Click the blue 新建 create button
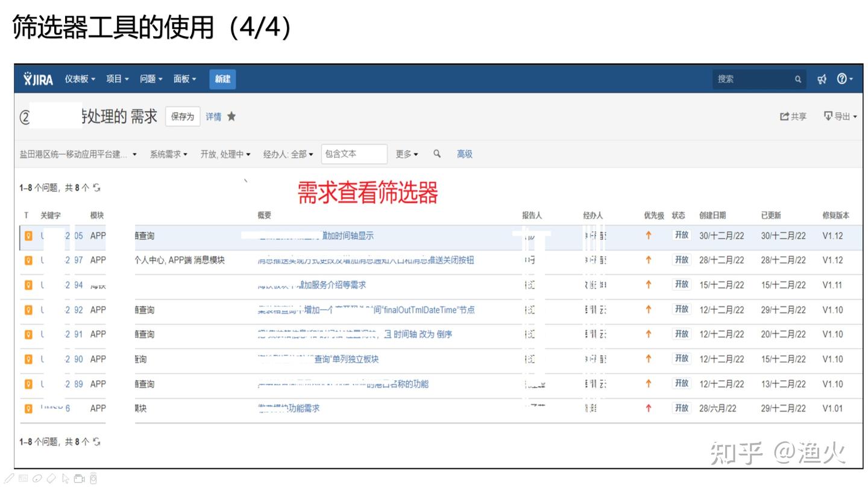The width and height of the screenshot is (868, 488). [222, 79]
